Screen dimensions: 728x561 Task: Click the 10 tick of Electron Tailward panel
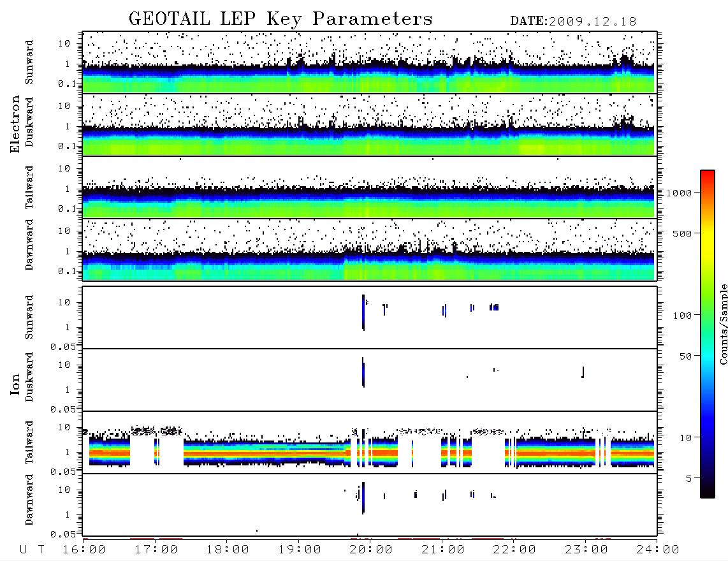(x=64, y=168)
